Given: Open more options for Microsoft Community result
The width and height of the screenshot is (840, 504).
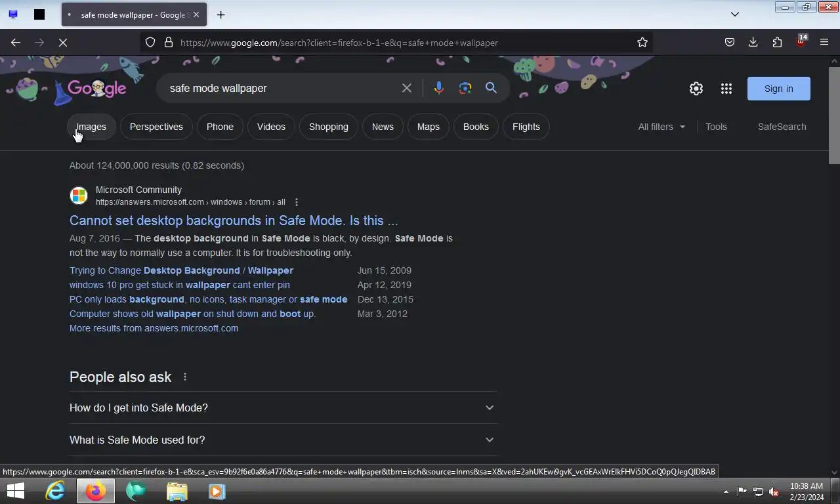Looking at the screenshot, I should (x=297, y=202).
